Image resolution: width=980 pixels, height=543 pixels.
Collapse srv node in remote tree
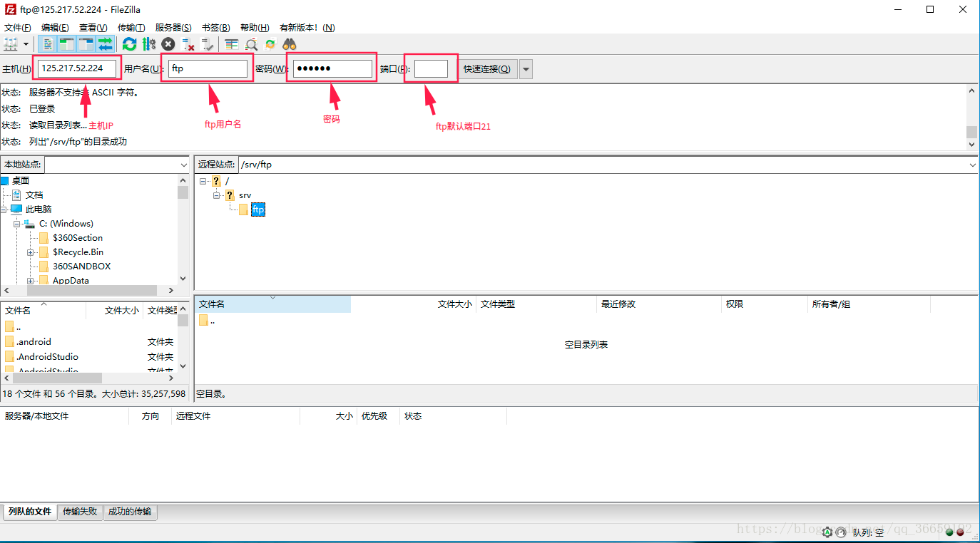coord(216,195)
